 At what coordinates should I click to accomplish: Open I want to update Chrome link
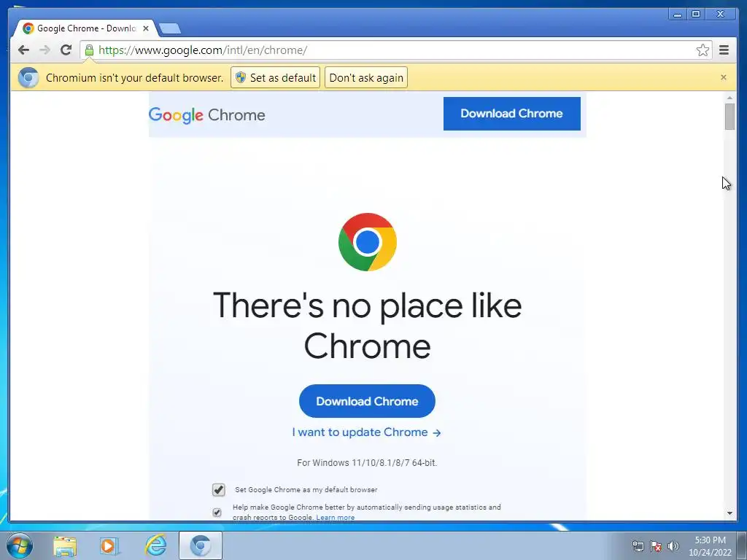coord(366,432)
